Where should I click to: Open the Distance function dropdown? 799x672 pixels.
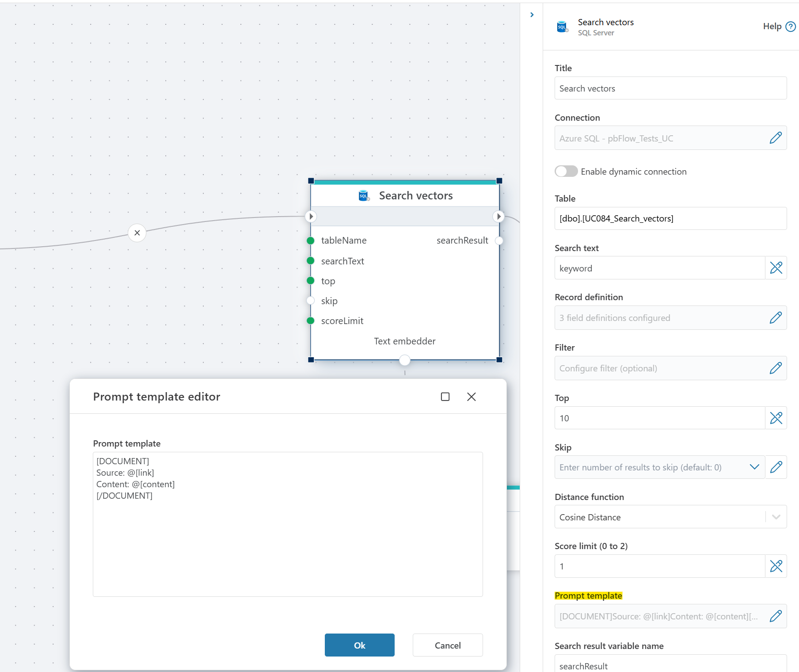click(776, 517)
